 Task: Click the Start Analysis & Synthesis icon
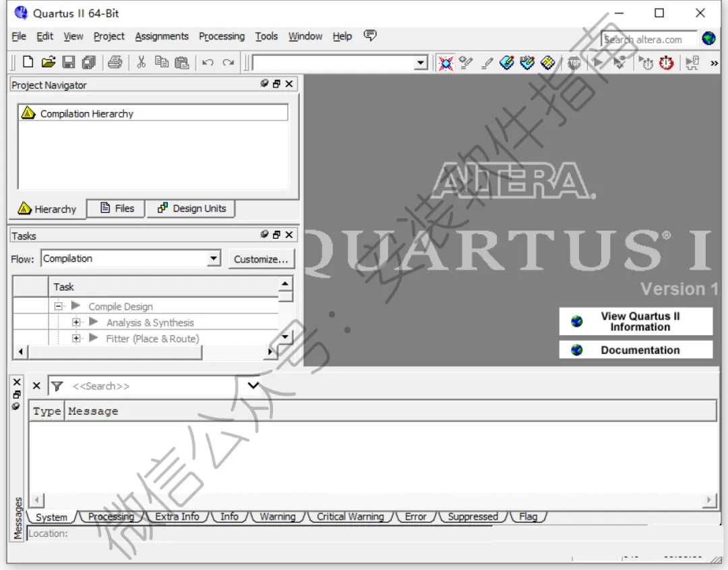coord(619,63)
